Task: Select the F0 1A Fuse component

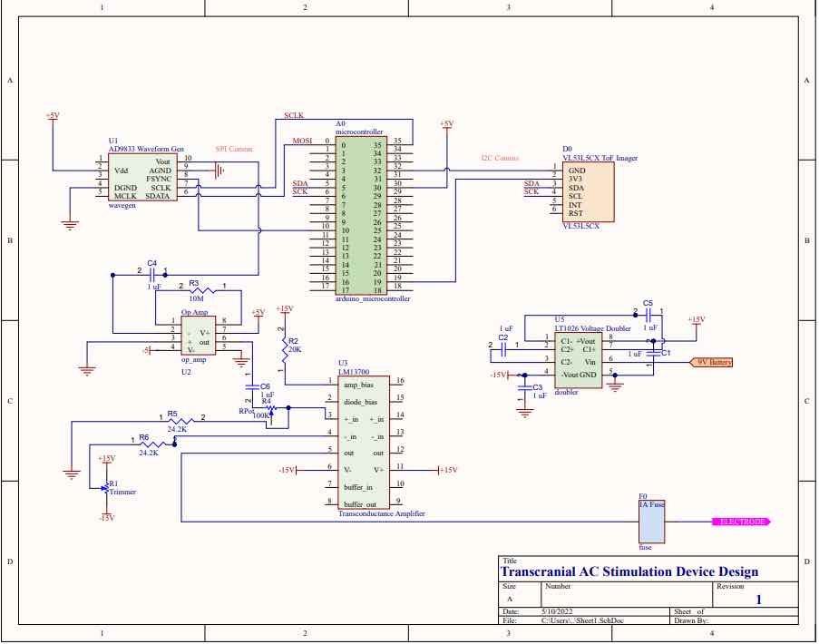Action: (x=652, y=522)
